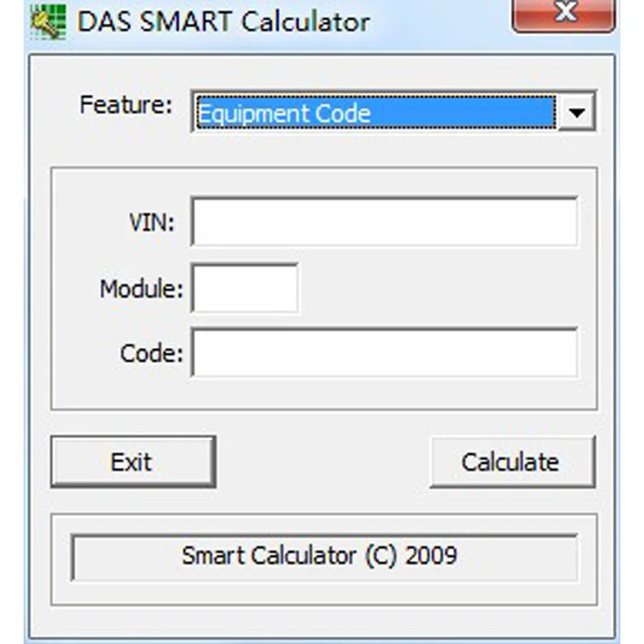This screenshot has width=644, height=644.
Task: Focus the Code input field
Action: click(384, 352)
